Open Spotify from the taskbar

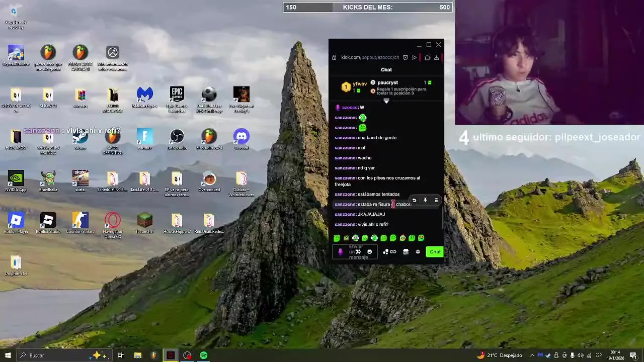tap(203, 355)
